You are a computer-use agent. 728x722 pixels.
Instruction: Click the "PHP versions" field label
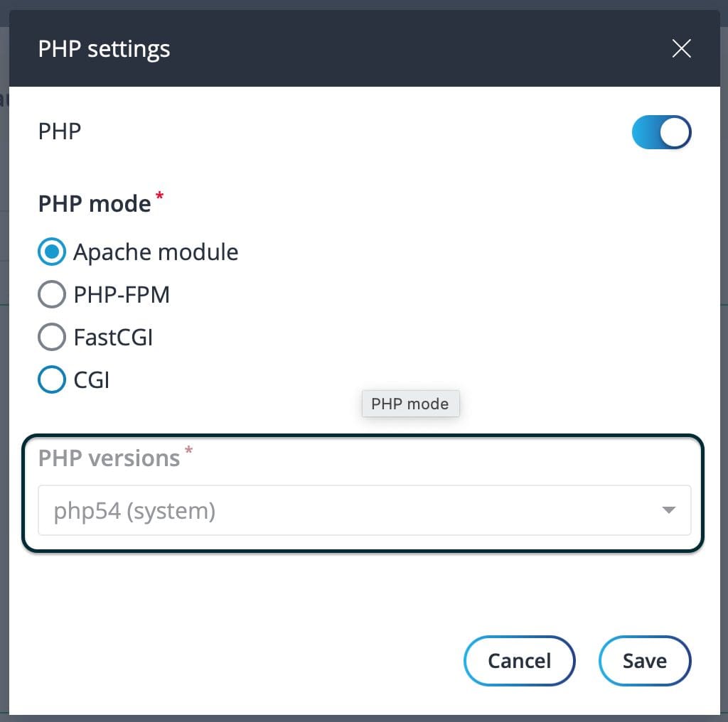pyautogui.click(x=109, y=458)
